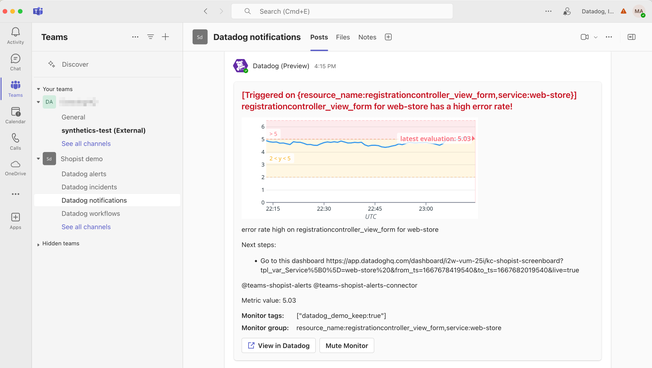Image resolution: width=652 pixels, height=368 pixels.
Task: Click the Datadog bot avatar
Action: pyautogui.click(x=240, y=66)
